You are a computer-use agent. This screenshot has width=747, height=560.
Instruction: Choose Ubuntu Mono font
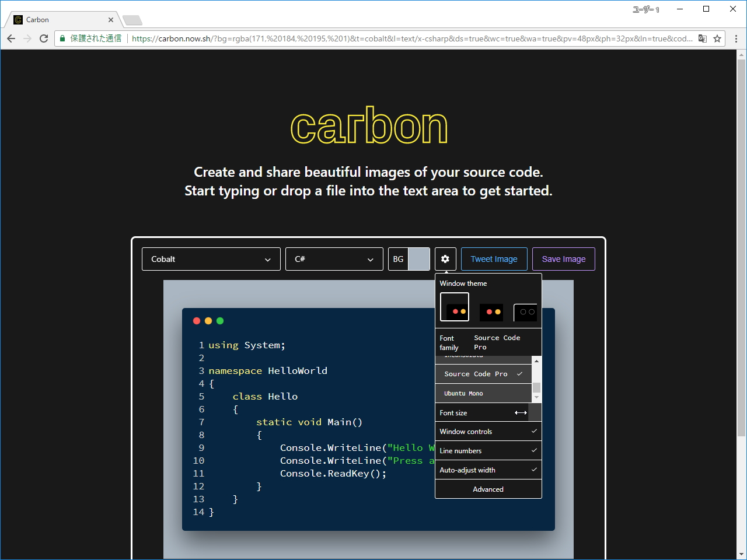(484, 393)
